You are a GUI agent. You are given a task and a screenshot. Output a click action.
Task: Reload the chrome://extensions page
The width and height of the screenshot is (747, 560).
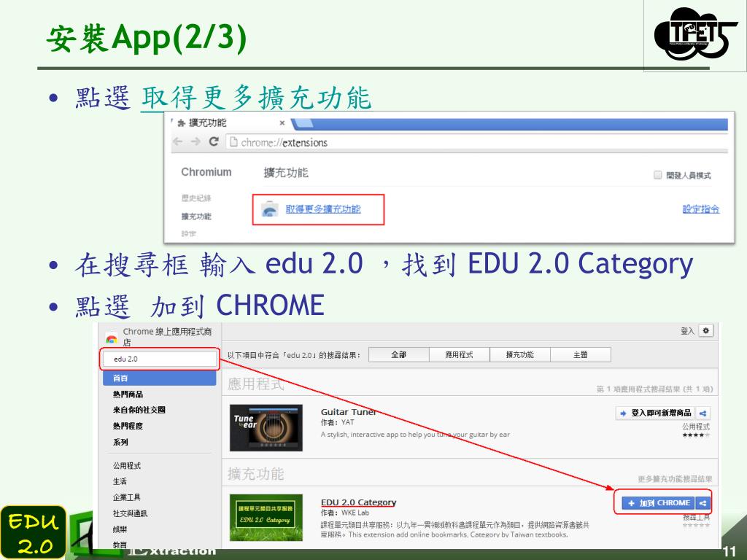click(x=214, y=141)
